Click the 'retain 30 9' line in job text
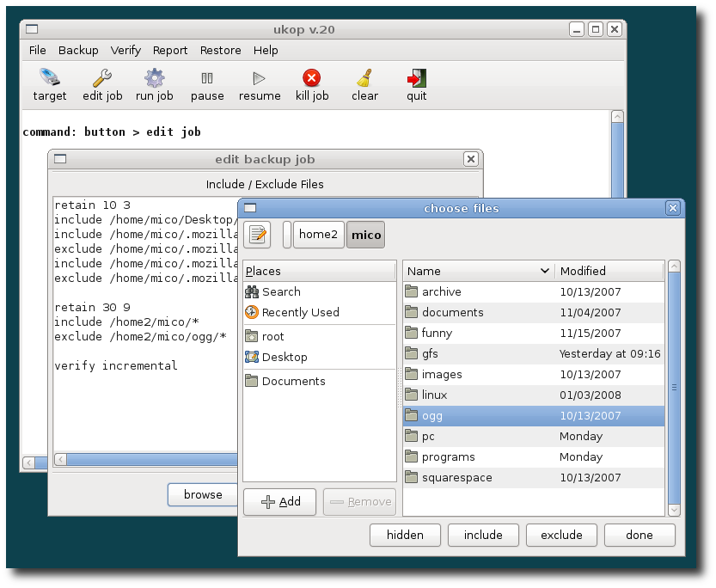Viewport: 716px width, 588px height. click(92, 307)
